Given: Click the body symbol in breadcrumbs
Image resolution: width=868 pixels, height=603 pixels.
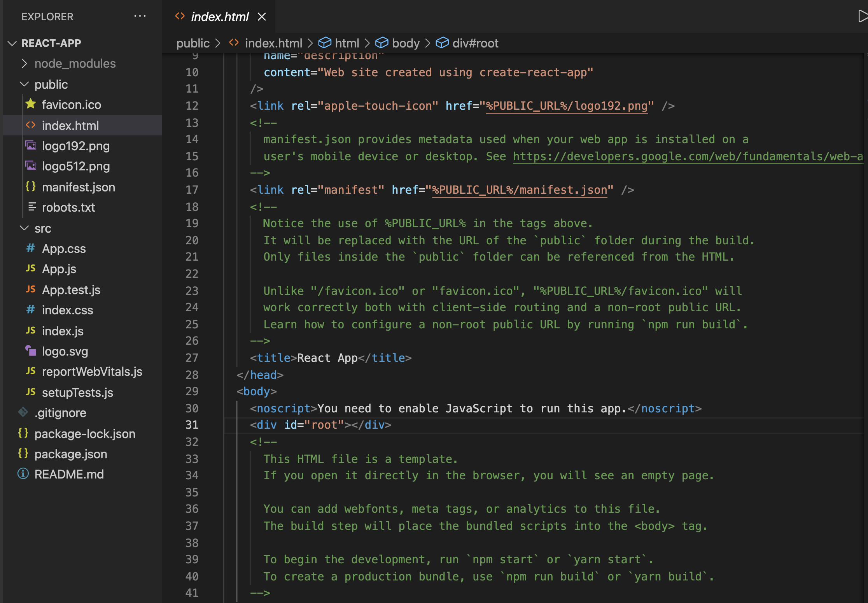Looking at the screenshot, I should click(x=405, y=43).
